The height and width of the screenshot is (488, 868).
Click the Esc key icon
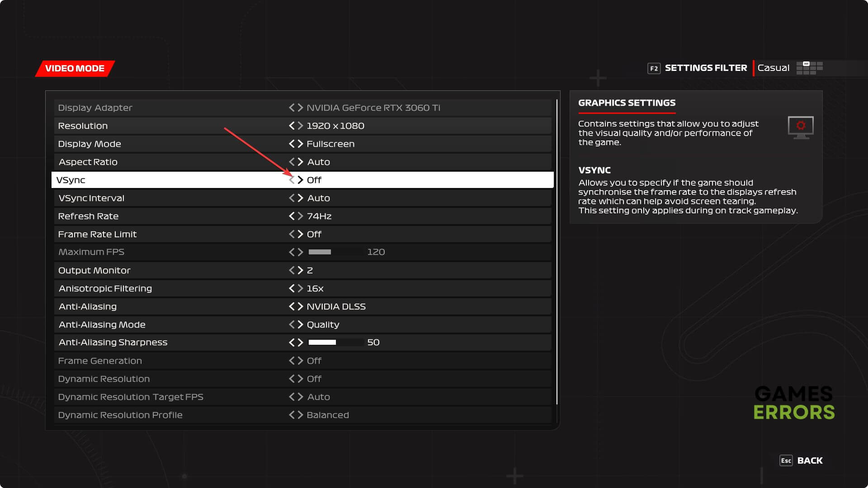[786, 460]
